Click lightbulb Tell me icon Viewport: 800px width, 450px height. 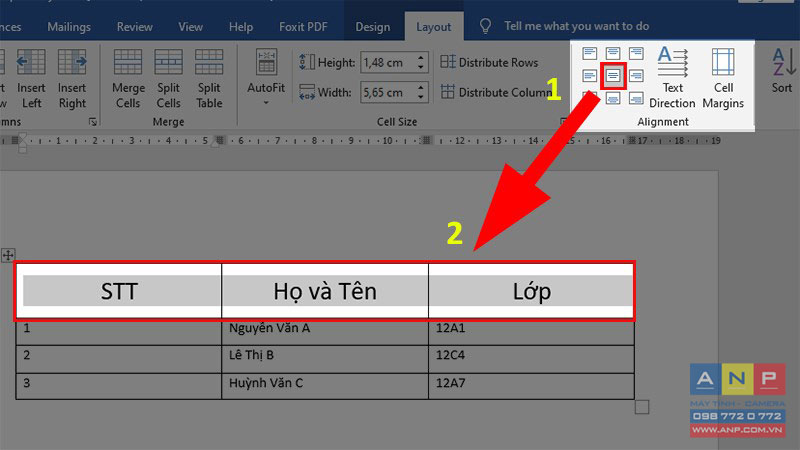click(485, 26)
